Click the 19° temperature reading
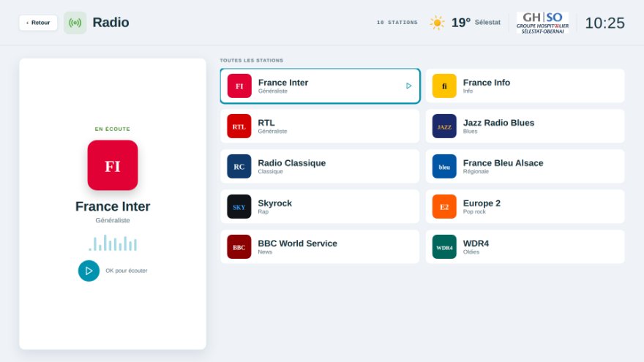The height and width of the screenshot is (362, 644). pos(461,23)
